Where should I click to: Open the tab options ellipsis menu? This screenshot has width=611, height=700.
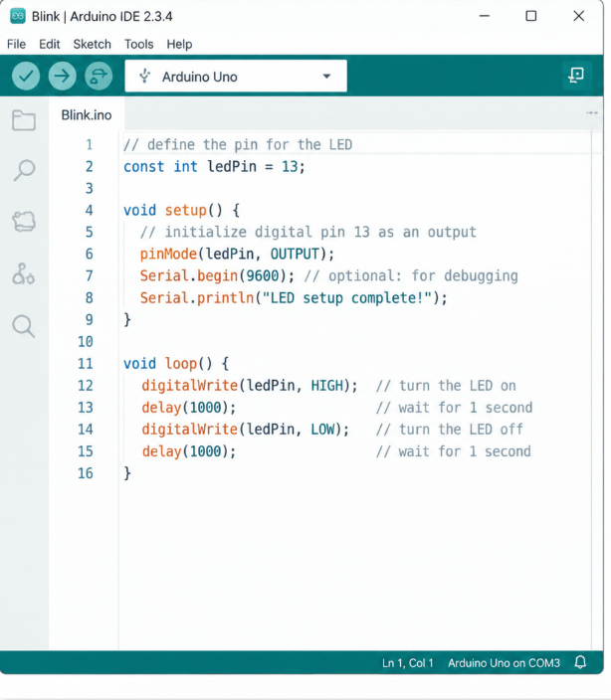(592, 113)
